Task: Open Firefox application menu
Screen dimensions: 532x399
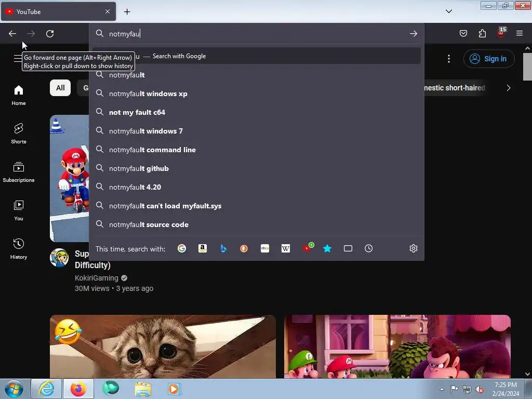Action: pos(520,33)
